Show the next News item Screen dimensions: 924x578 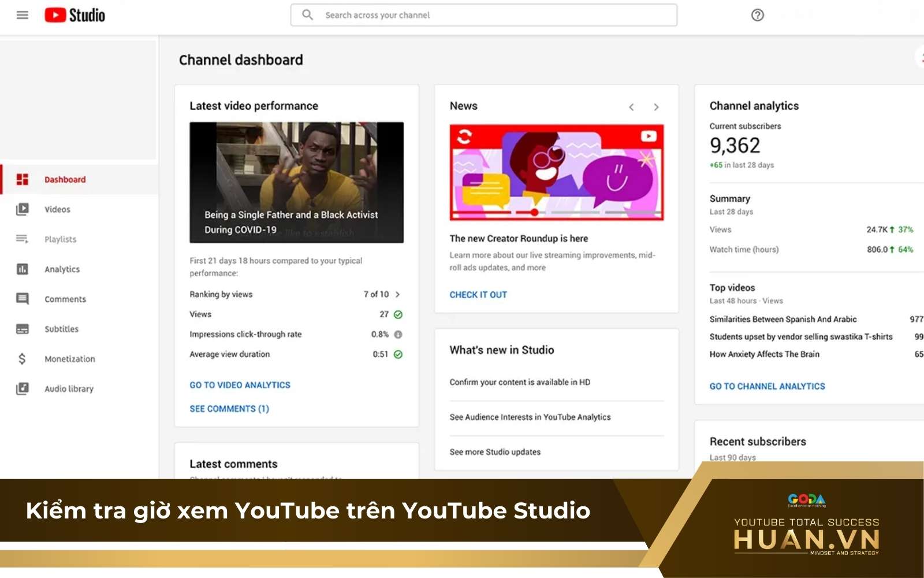click(656, 107)
